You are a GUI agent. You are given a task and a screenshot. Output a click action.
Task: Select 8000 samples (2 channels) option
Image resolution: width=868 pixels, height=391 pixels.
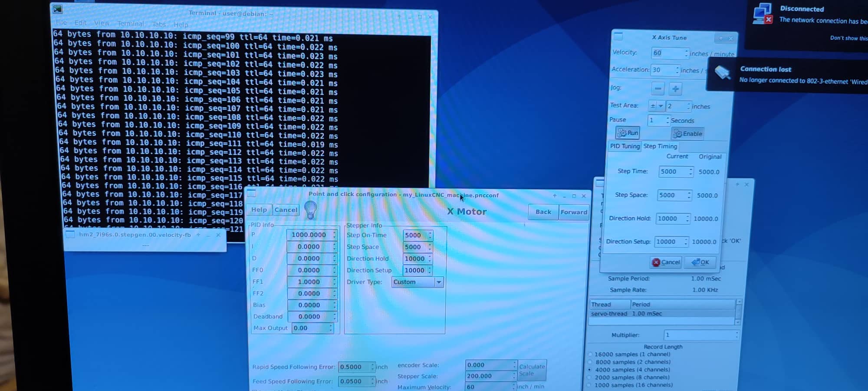tap(590, 362)
